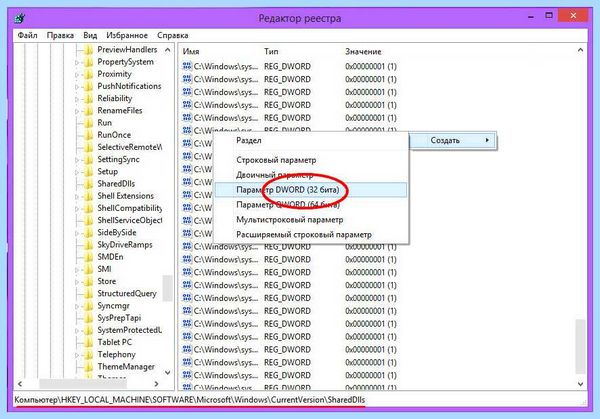Screen dimensions: 600x419
Task: Expand the PushNotifications key
Action: click(x=77, y=87)
